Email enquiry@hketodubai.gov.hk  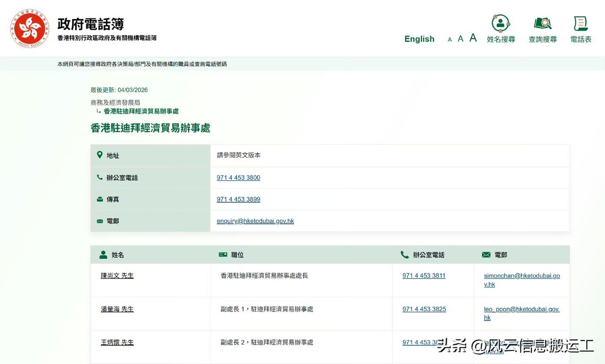click(255, 221)
